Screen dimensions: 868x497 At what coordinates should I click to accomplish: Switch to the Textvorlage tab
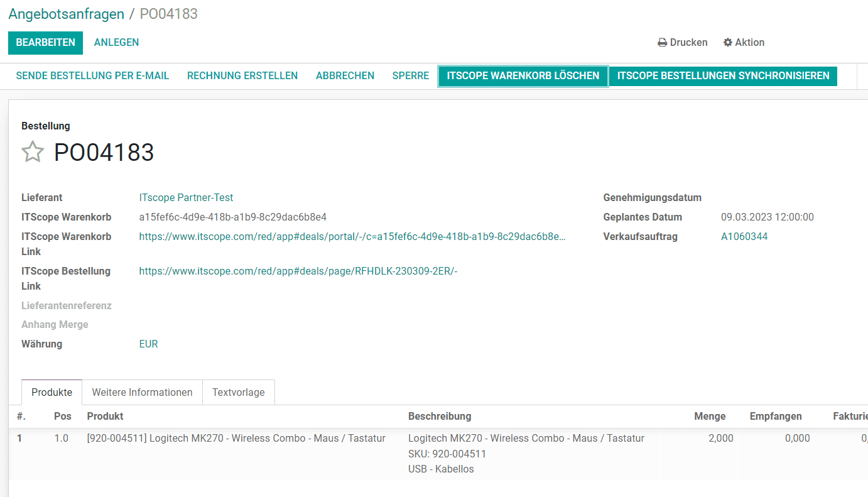pos(238,393)
